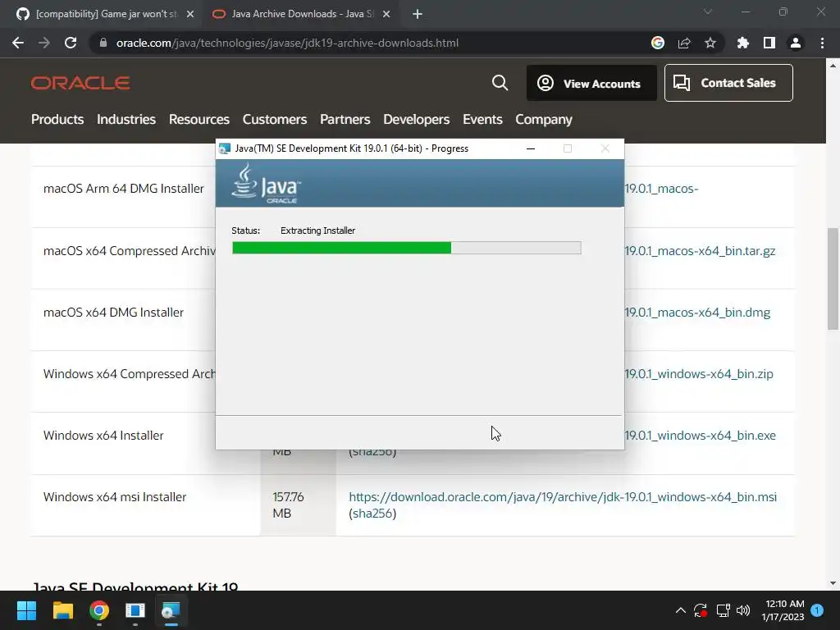Reload the Oracle page

click(71, 43)
